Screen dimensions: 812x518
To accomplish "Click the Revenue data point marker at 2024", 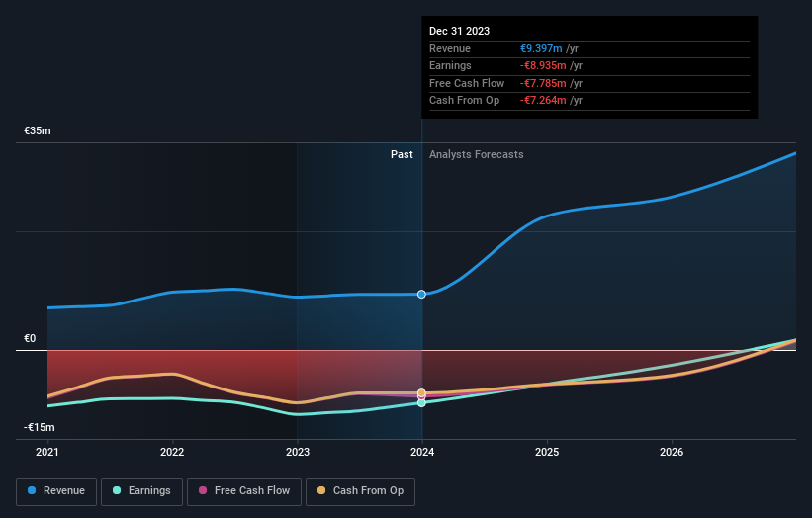I will tap(421, 294).
